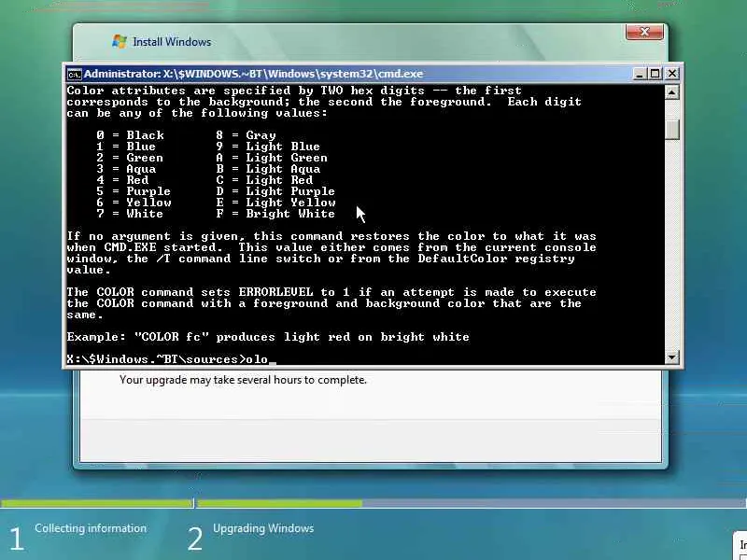This screenshot has width=747, height=560.
Task: Click the large step number 2
Action: tap(194, 539)
